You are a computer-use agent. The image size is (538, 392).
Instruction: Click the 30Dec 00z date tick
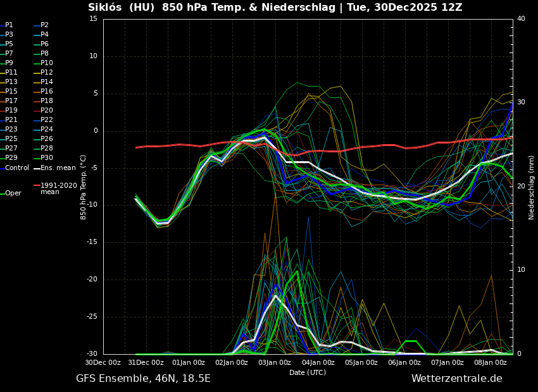103,362
